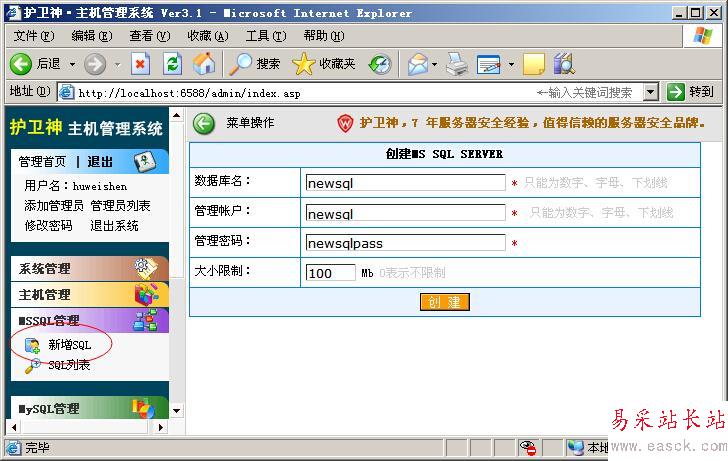
Task: Open the 编辑(E) menu
Action: (91, 36)
